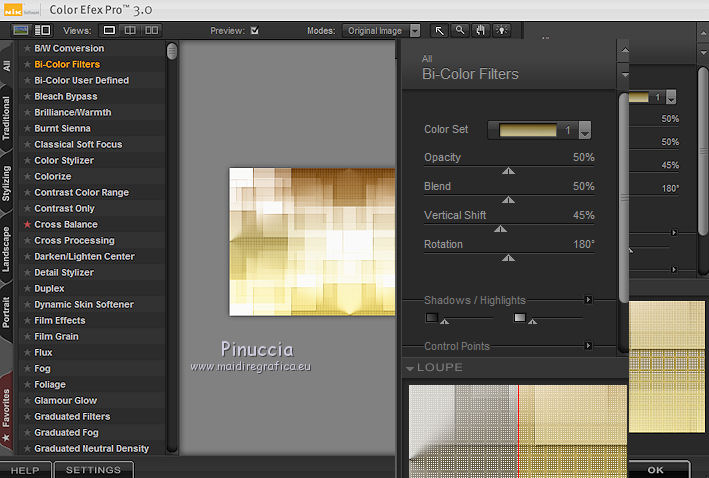Select the arrow pointer tool
The width and height of the screenshot is (709, 478).
click(x=439, y=30)
